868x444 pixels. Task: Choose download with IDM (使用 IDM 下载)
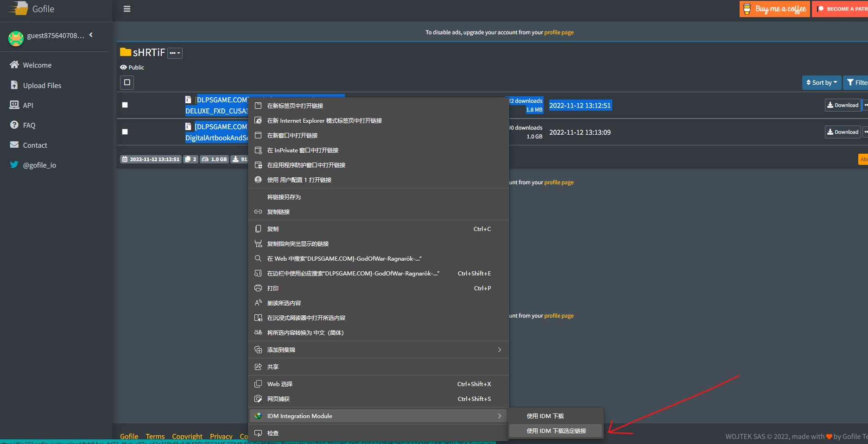556,416
